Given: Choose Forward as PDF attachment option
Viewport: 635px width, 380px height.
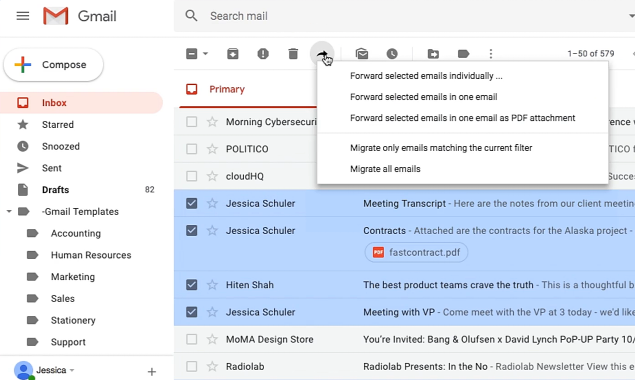Looking at the screenshot, I should pos(462,118).
